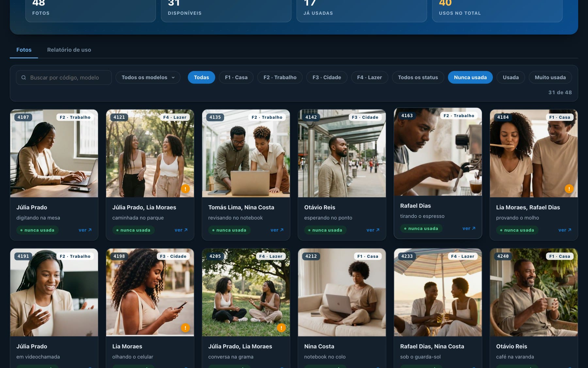The height and width of the screenshot is (368, 588).
Task: Filter by F2 · Trabalho chip
Action: (x=280, y=78)
